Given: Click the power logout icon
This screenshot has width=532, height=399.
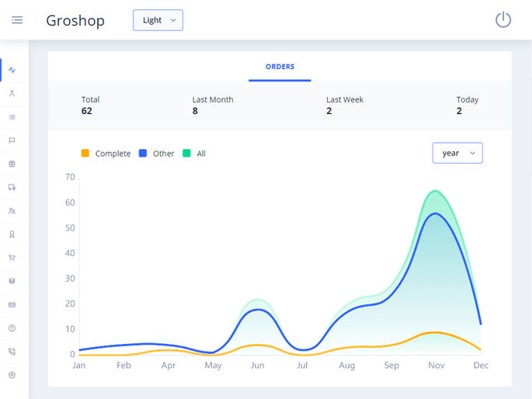Looking at the screenshot, I should (x=503, y=20).
